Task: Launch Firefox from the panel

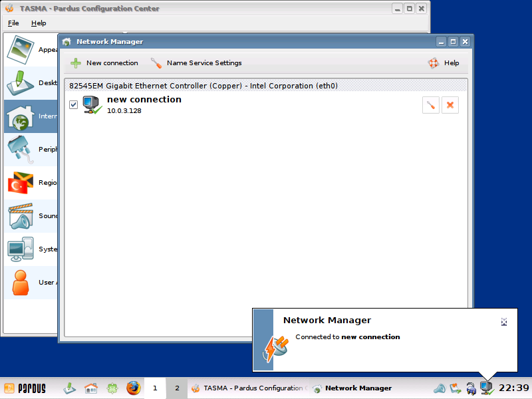Action: pos(134,388)
